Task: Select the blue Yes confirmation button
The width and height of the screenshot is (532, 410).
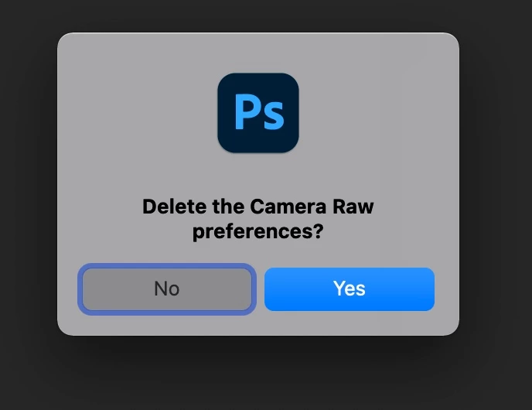Action: coord(350,289)
